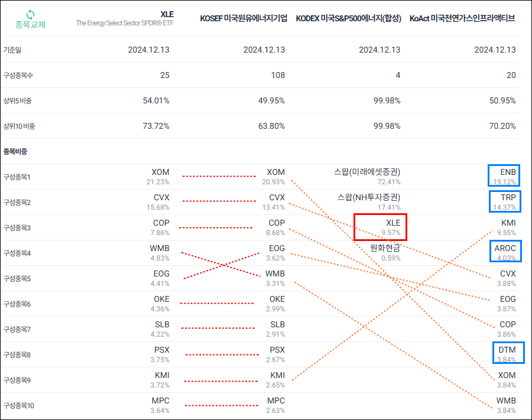Select the KOSEF holdings count 108
The image size is (532, 420).
tap(278, 75)
